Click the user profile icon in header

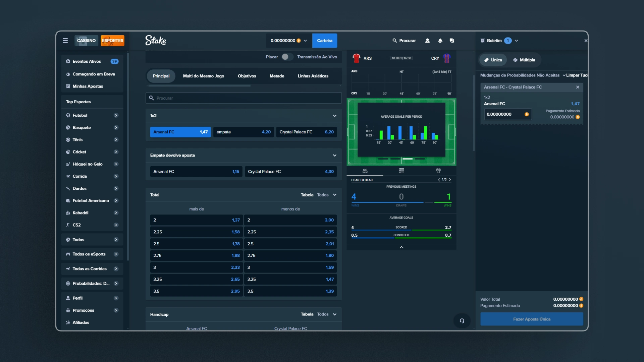point(427,41)
